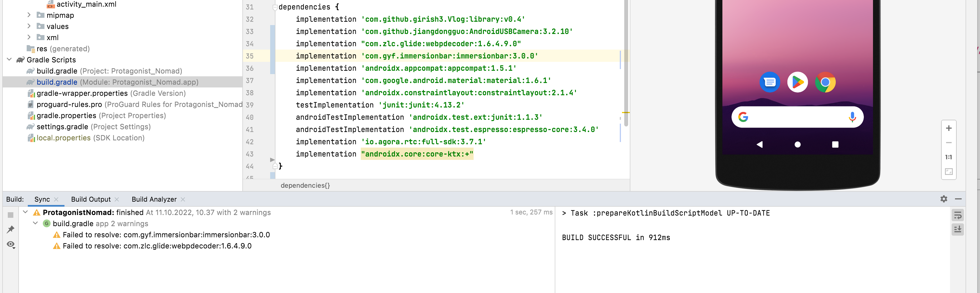The image size is (980, 293).
Task: Select the immersionbar Failed to resolve warning
Action: pyautogui.click(x=166, y=235)
